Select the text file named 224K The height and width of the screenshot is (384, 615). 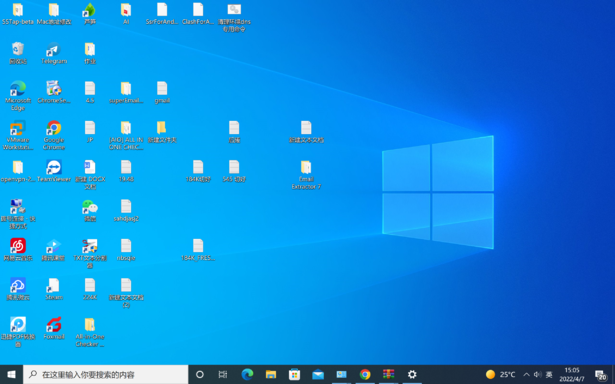[x=90, y=289]
